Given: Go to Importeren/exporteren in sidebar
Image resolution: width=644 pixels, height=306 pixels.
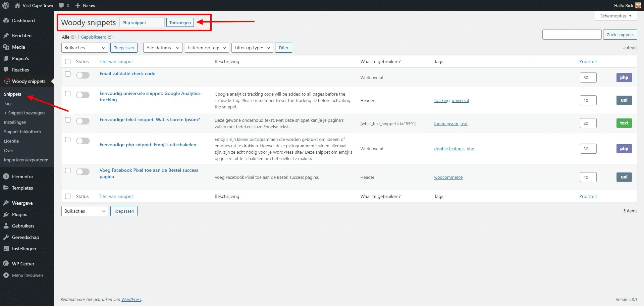Looking at the screenshot, I should 26,160.
